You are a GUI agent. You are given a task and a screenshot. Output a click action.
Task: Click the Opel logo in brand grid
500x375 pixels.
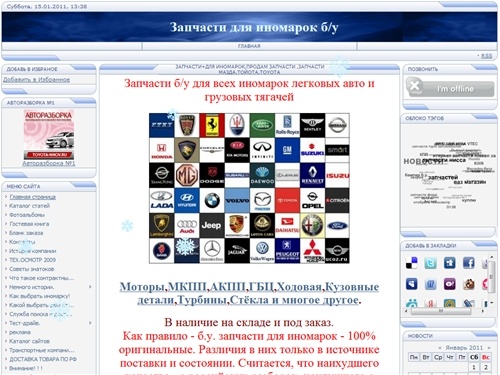pyautogui.click(x=312, y=200)
